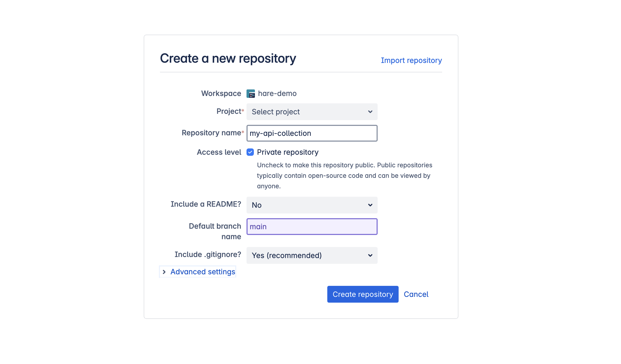Click the Cancel link

[x=416, y=294]
